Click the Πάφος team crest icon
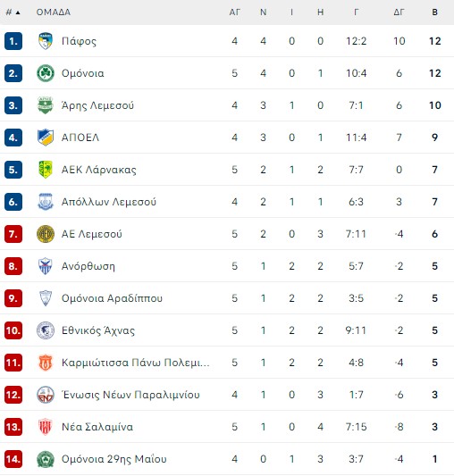The image size is (454, 476). pos(46,41)
